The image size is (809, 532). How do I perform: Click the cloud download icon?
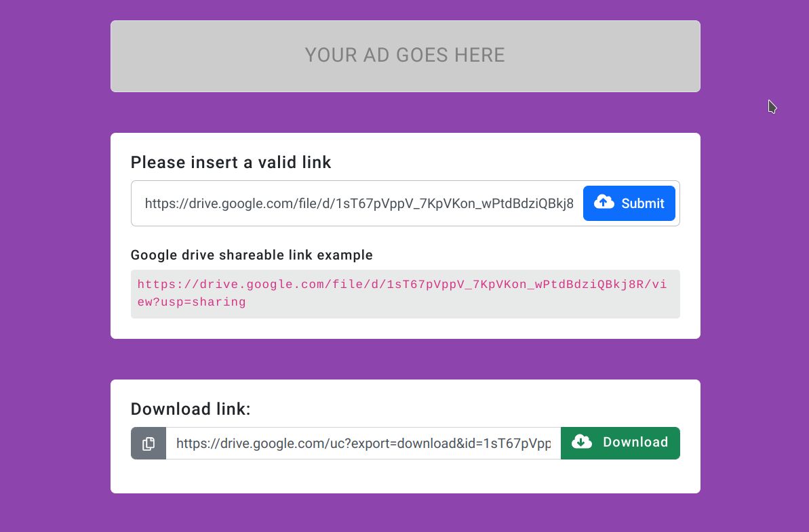pos(582,442)
